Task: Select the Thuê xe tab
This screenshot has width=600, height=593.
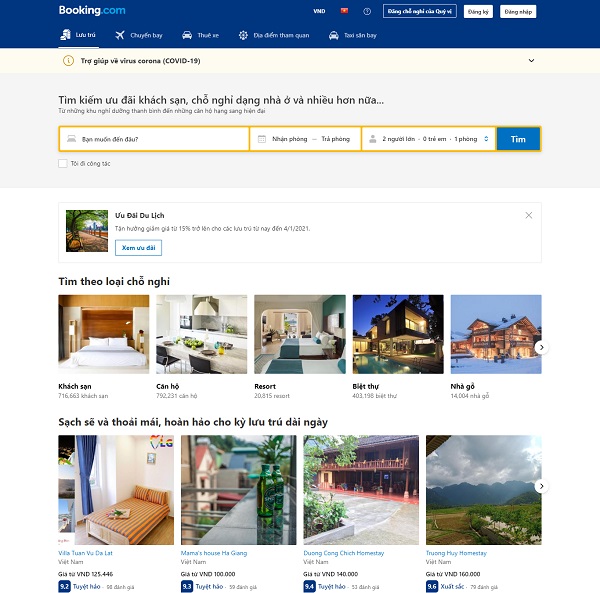Action: tap(200, 35)
